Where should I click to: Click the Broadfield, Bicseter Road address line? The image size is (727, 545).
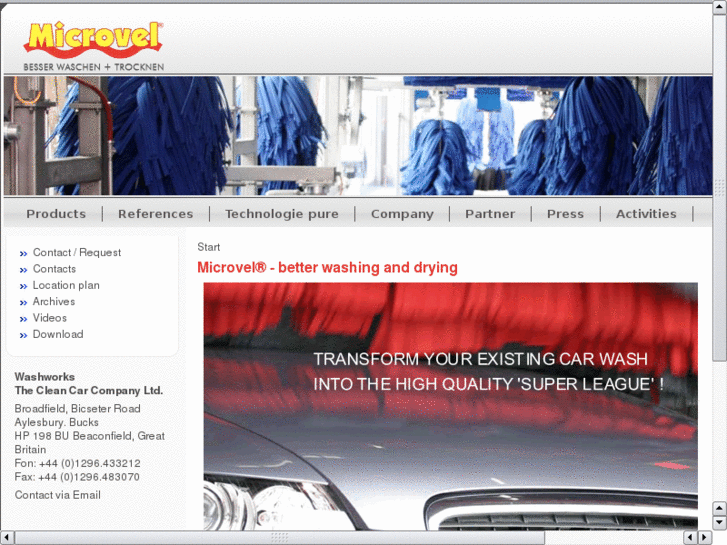pos(77,409)
